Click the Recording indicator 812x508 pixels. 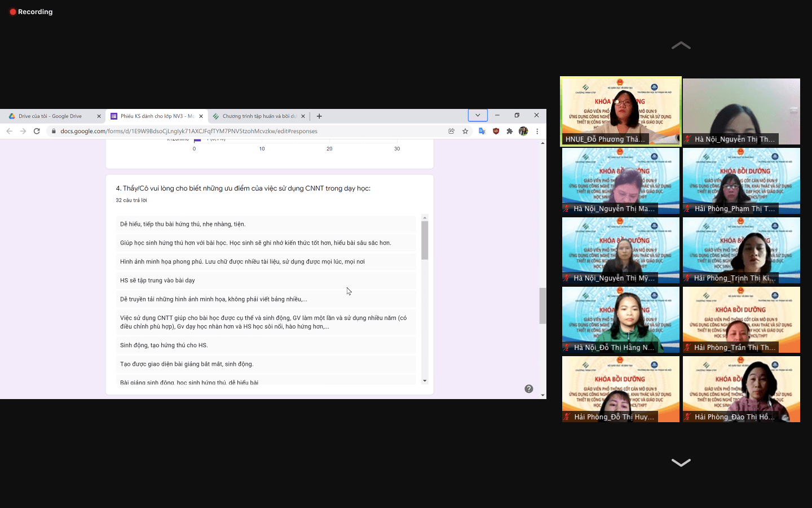(31, 11)
